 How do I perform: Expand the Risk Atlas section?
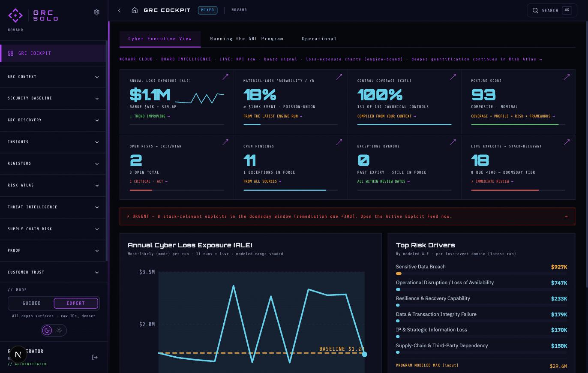tap(53, 185)
